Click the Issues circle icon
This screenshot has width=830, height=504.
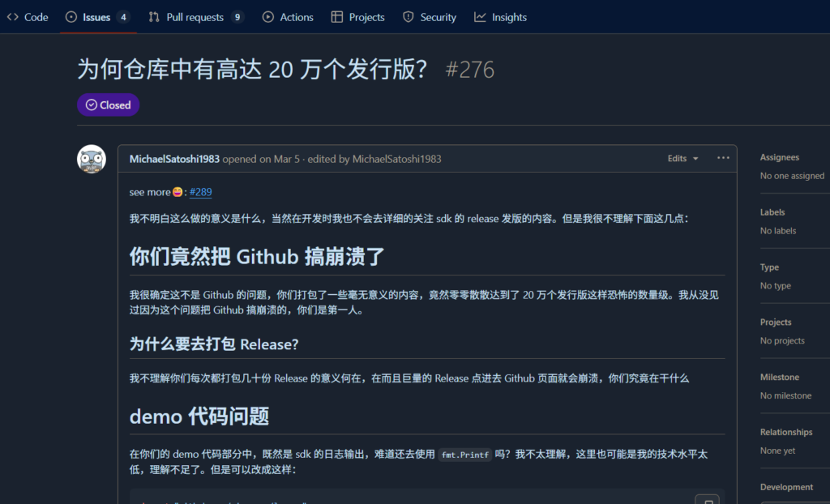tap(71, 17)
